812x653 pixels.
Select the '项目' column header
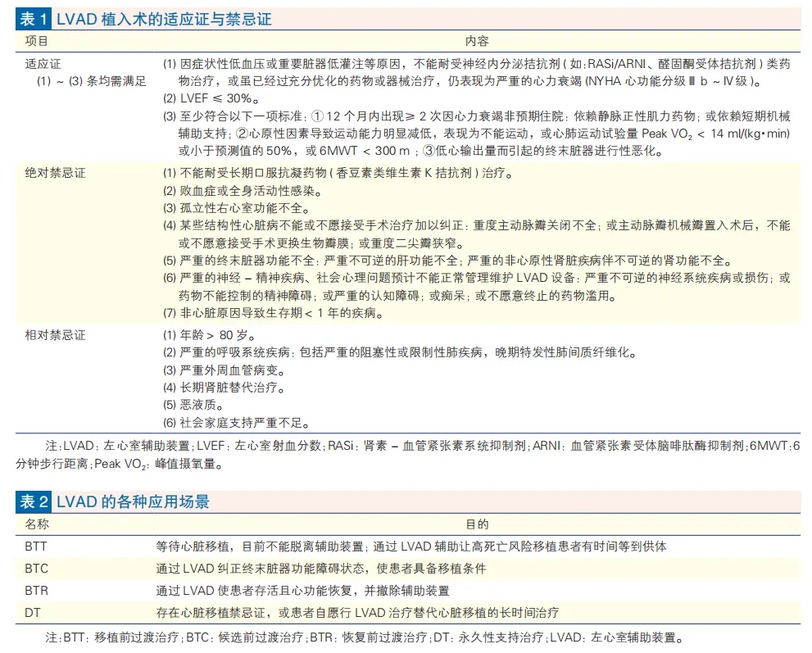click(x=36, y=40)
